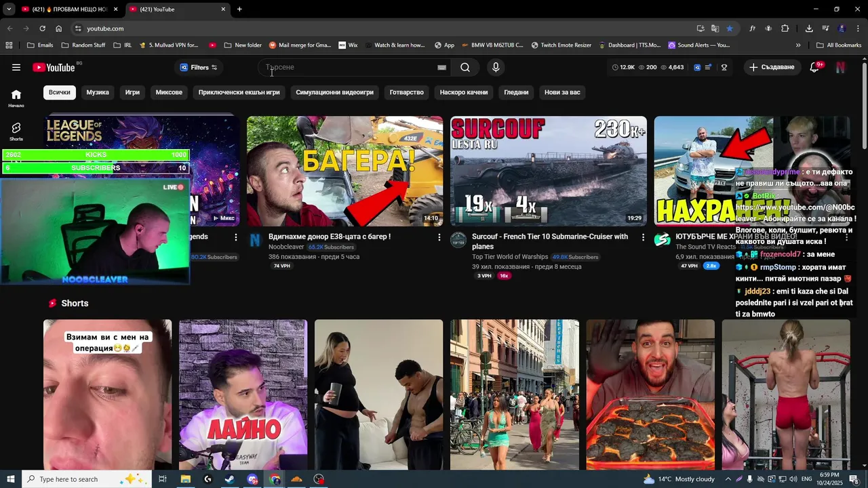Open the Filters control next to logo
868x488 pixels.
(x=198, y=67)
